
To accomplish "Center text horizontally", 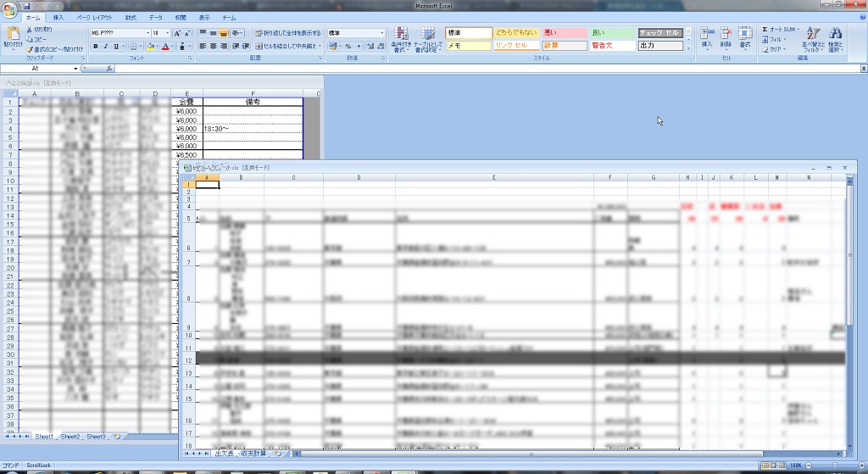I will tap(213, 47).
